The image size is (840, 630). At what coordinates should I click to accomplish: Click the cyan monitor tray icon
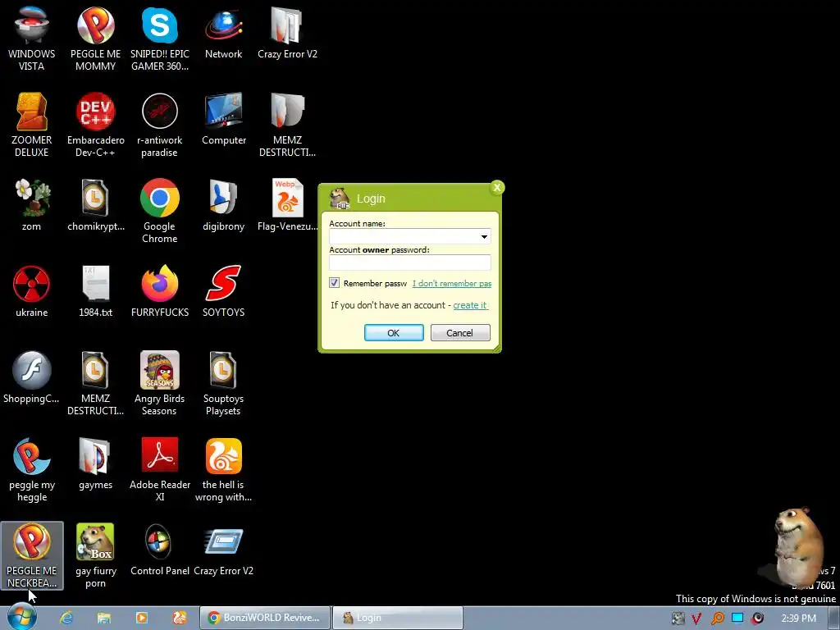737,619
